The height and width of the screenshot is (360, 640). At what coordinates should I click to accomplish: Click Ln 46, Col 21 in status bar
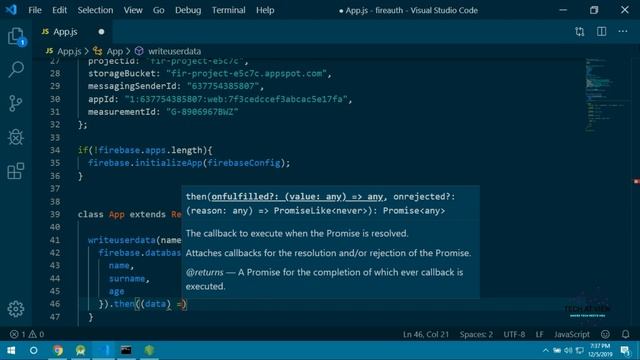click(426, 334)
